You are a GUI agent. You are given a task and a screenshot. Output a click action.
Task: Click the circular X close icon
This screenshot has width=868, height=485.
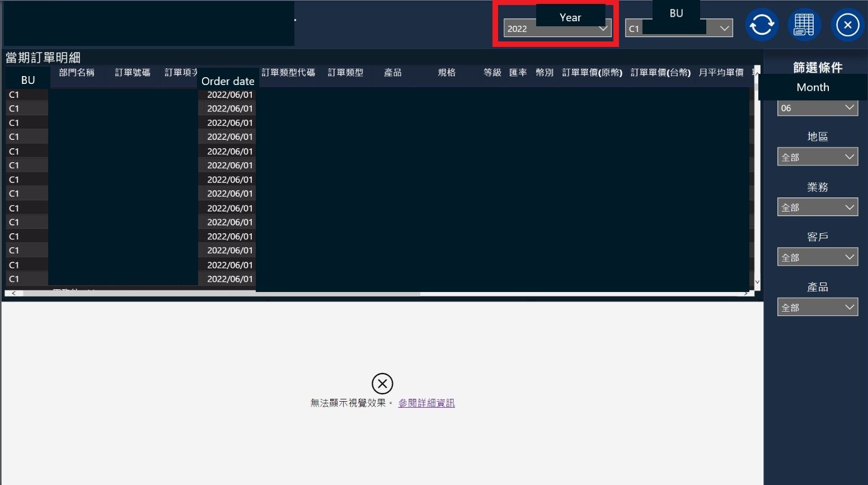click(847, 25)
